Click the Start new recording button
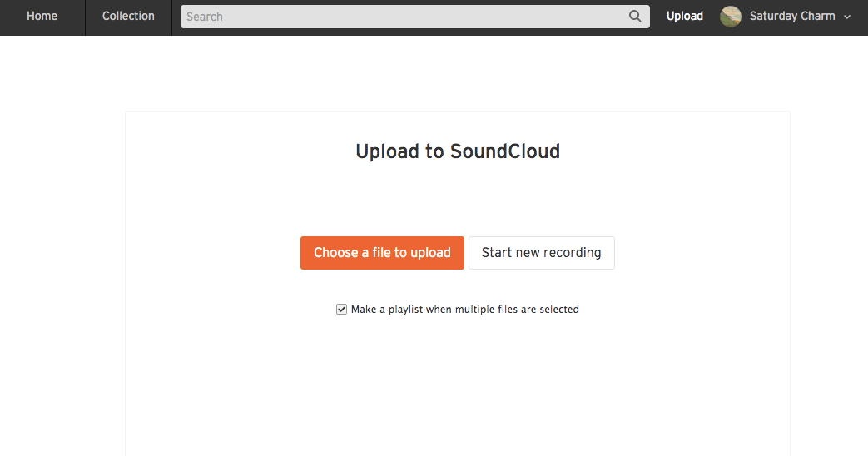Viewport: 868px width, 456px height. (541, 253)
